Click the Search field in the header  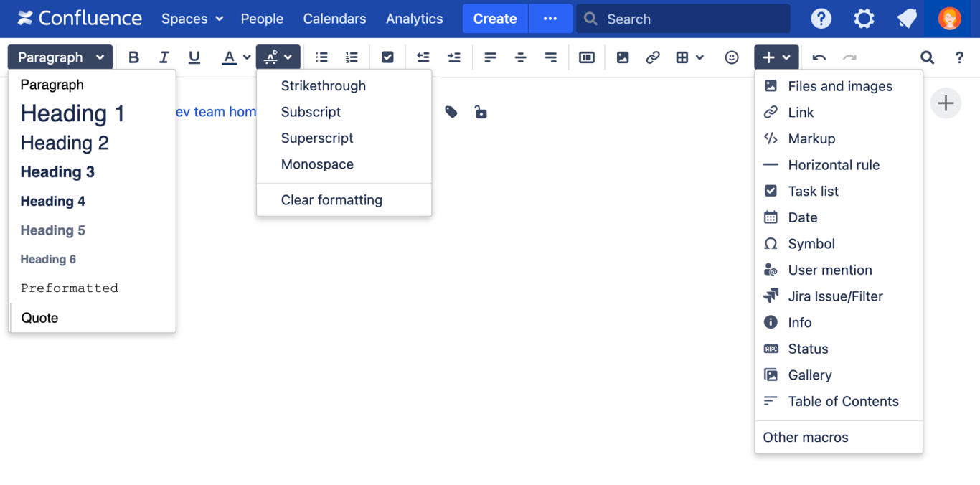[x=682, y=19]
